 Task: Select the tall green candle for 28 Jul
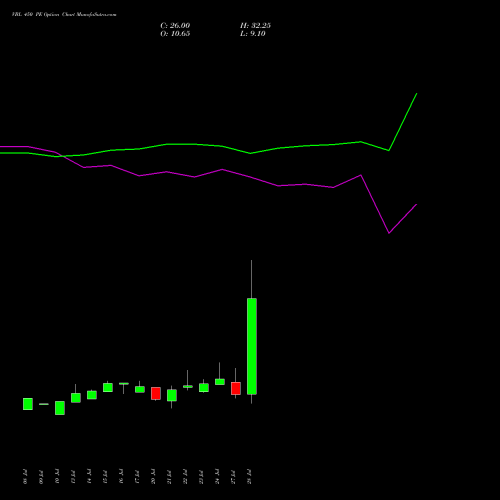(252, 346)
